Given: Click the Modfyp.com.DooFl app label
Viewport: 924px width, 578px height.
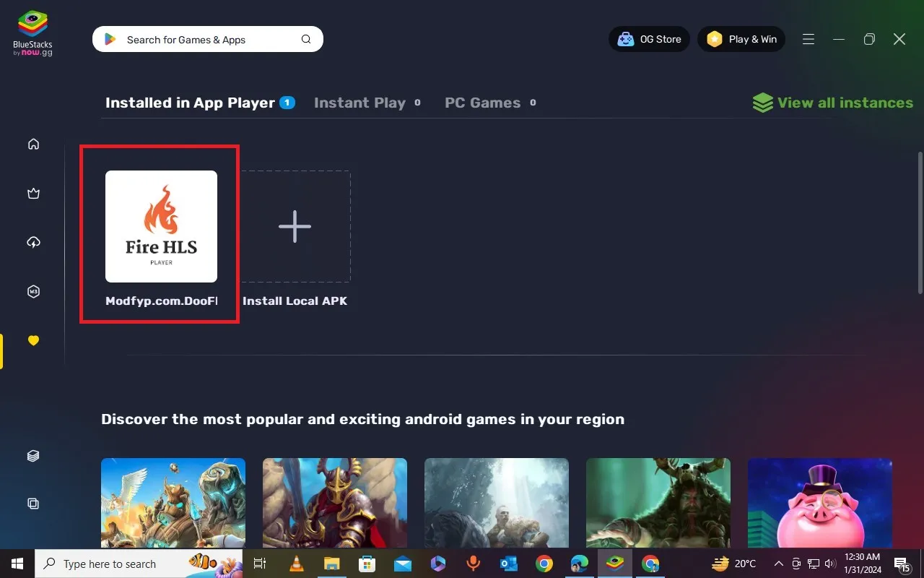Looking at the screenshot, I should (x=161, y=301).
